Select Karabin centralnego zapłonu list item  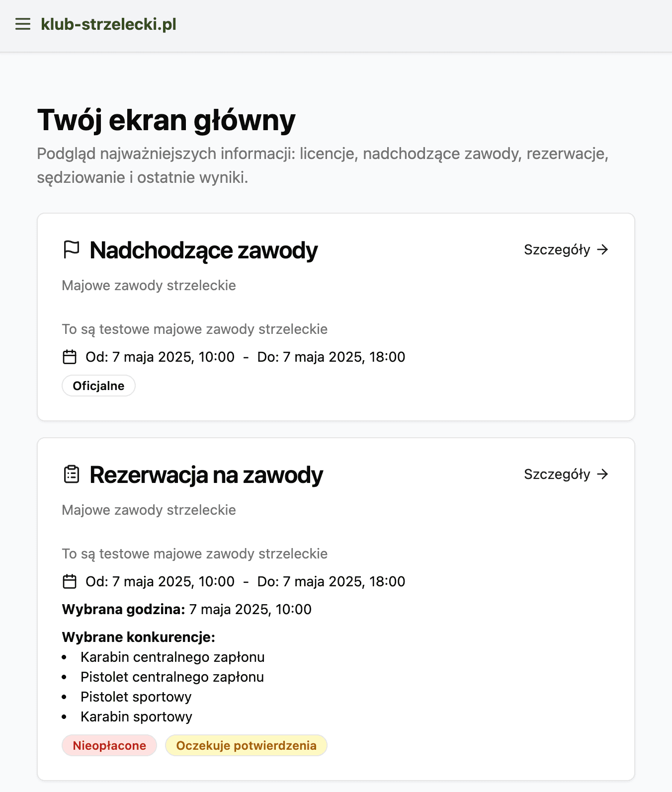[x=172, y=657]
